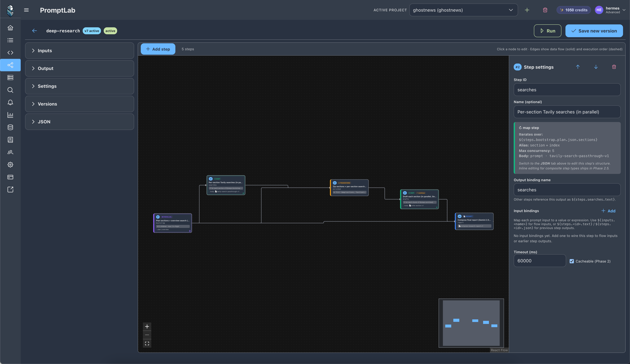Toggle the Cacheable (Phase 2) checkbox
This screenshot has width=630, height=364.
tap(572, 261)
